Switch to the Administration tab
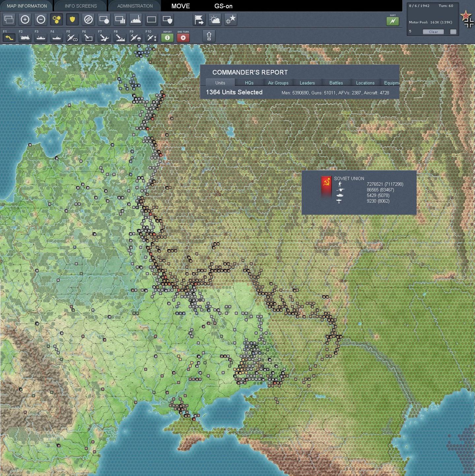Screen dimensions: 475x476 (135, 6)
